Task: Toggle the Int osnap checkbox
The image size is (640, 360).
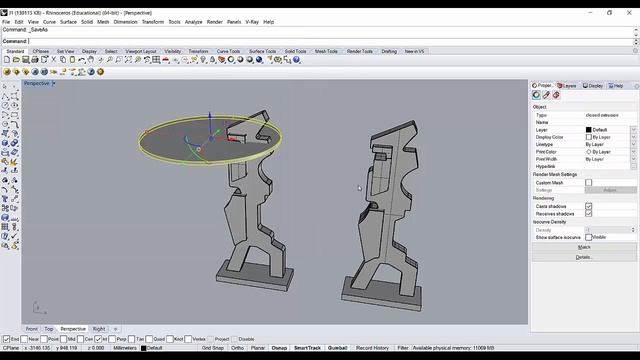Action: point(98,339)
